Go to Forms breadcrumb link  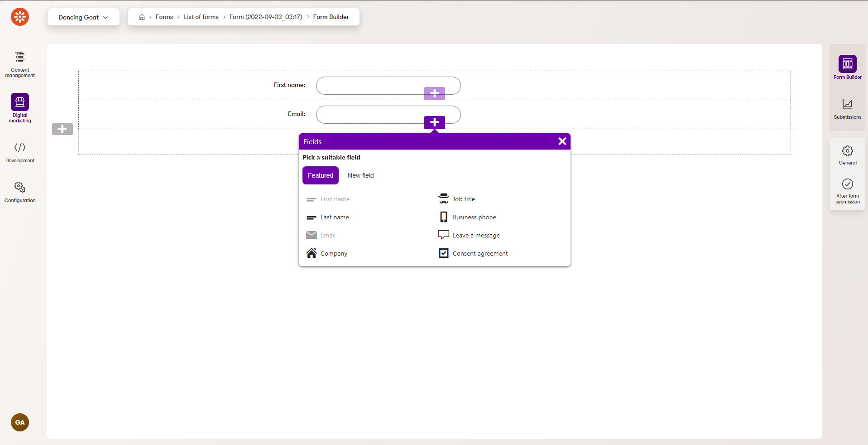coord(164,17)
